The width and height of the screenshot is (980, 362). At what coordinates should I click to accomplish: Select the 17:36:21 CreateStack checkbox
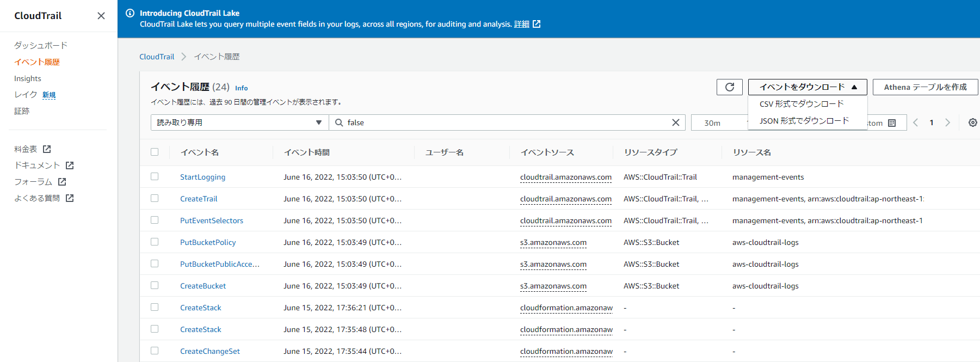point(155,307)
